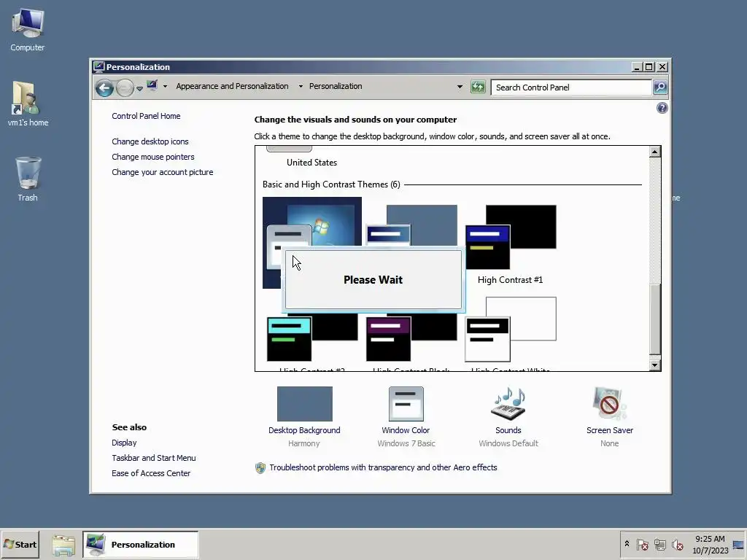Open Change mouse pointers
The height and width of the screenshot is (560, 747).
153,157
